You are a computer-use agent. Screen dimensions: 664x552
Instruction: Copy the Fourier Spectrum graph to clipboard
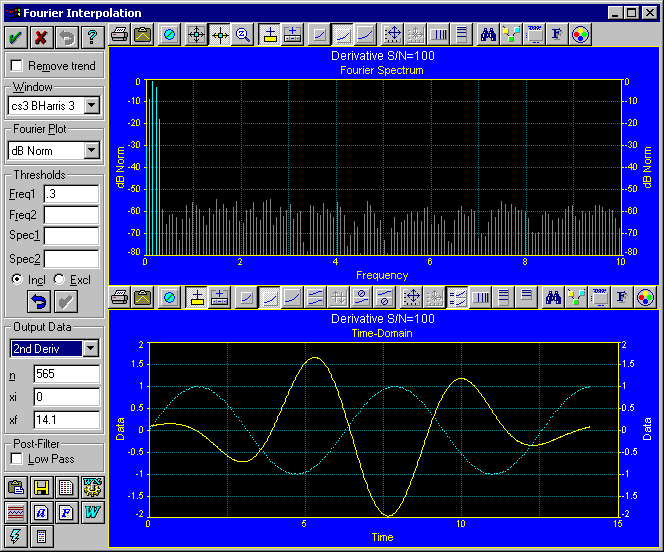[143, 34]
